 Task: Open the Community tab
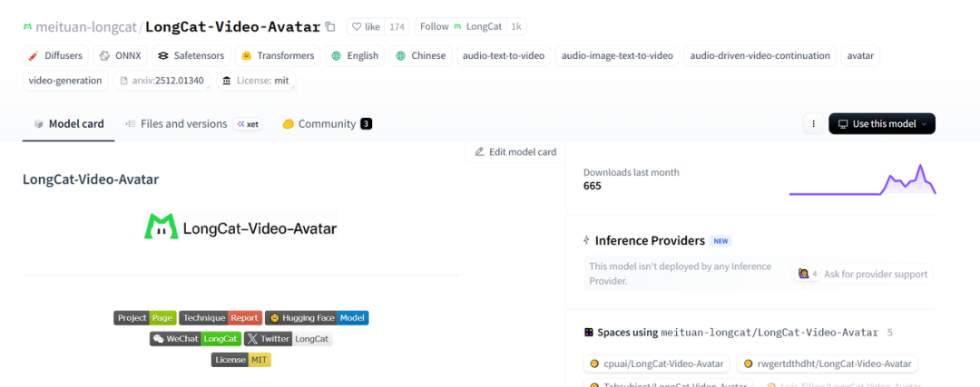tap(317, 124)
